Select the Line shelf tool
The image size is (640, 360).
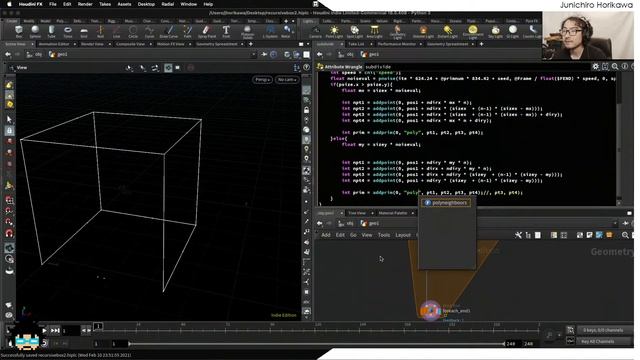(116, 31)
